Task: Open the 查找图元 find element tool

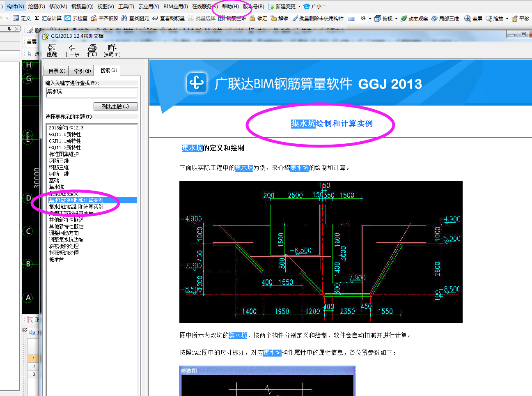Action: pos(135,18)
